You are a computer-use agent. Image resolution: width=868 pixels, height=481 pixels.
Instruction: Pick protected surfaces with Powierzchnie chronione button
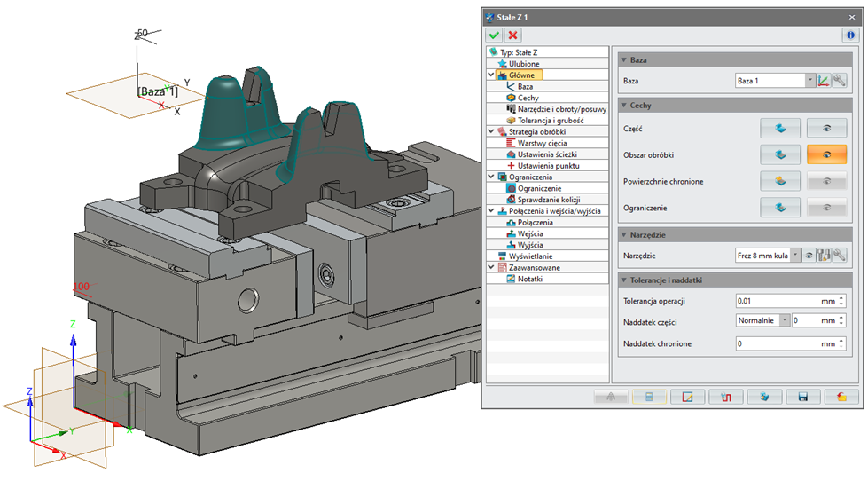(780, 181)
